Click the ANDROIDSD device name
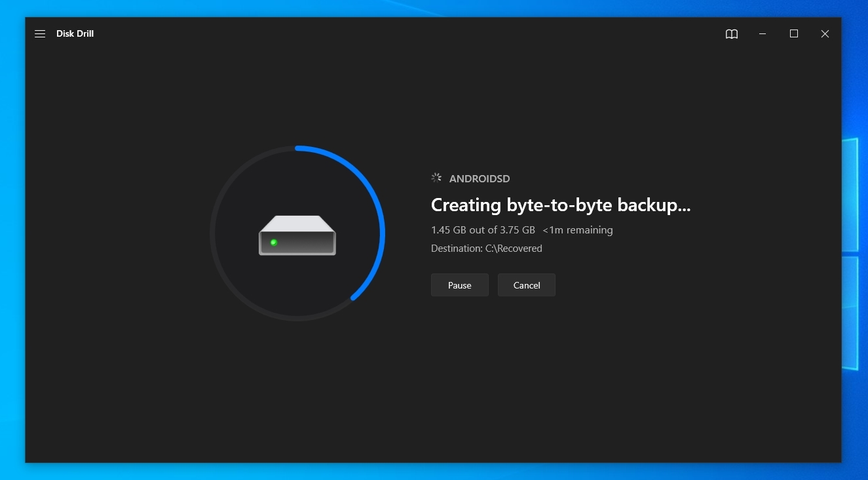 (x=480, y=178)
